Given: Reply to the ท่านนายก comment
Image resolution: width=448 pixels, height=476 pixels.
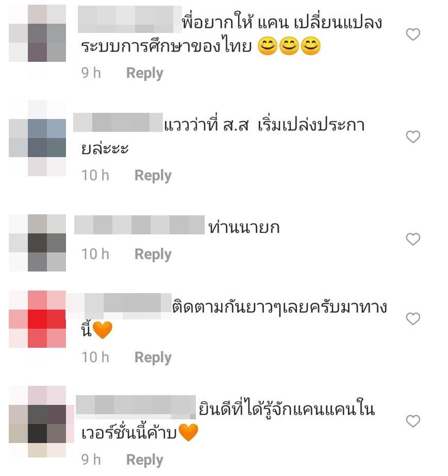Looking at the screenshot, I should [x=153, y=254].
